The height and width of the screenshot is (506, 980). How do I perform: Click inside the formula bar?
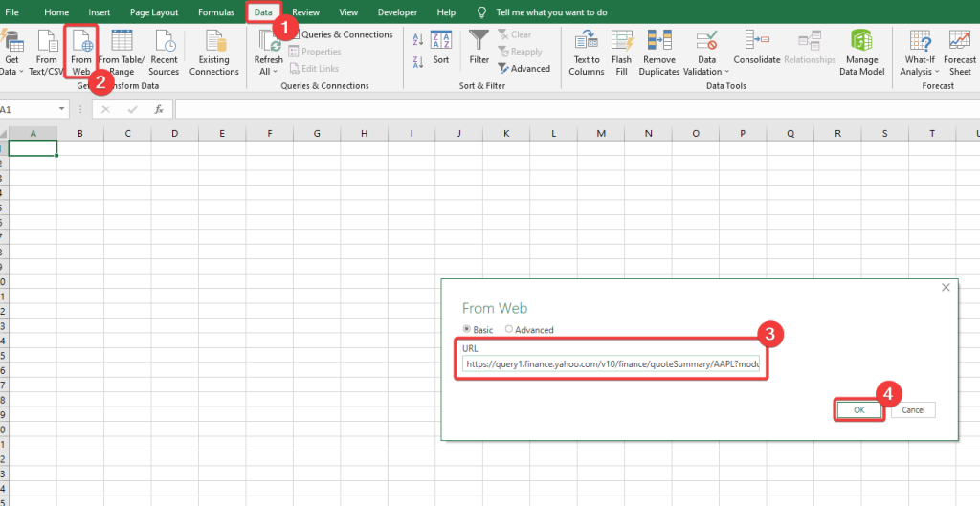coord(576,109)
